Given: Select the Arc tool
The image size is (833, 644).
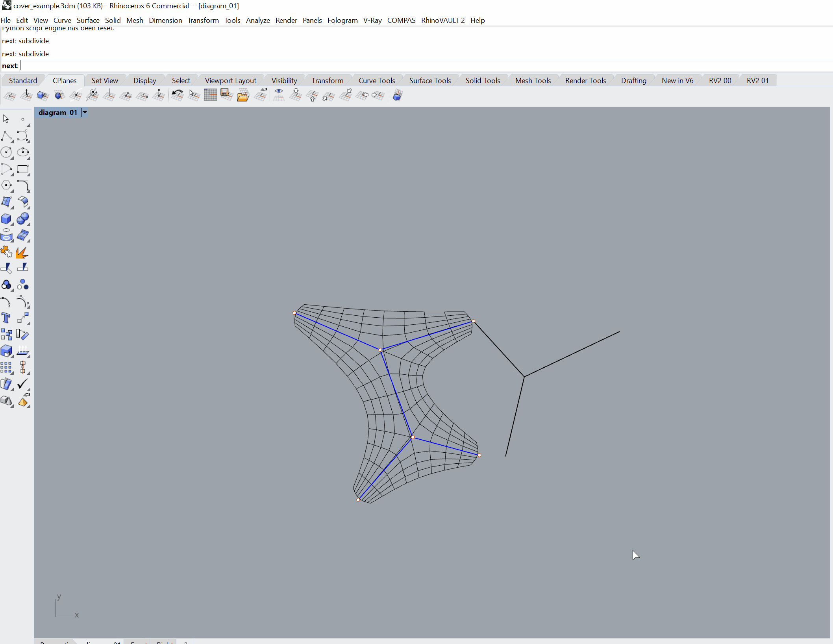Looking at the screenshot, I should pyautogui.click(x=6, y=169).
